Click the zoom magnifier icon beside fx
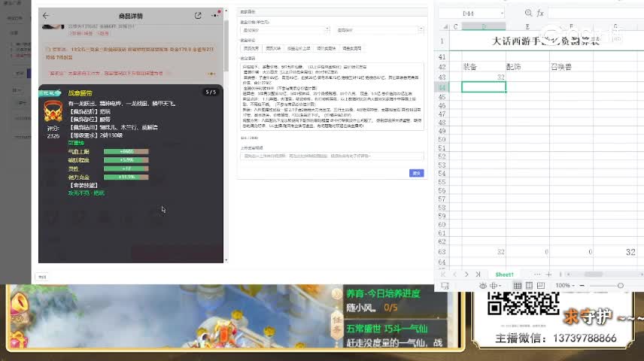The height and width of the screenshot is (361, 644). (x=528, y=13)
